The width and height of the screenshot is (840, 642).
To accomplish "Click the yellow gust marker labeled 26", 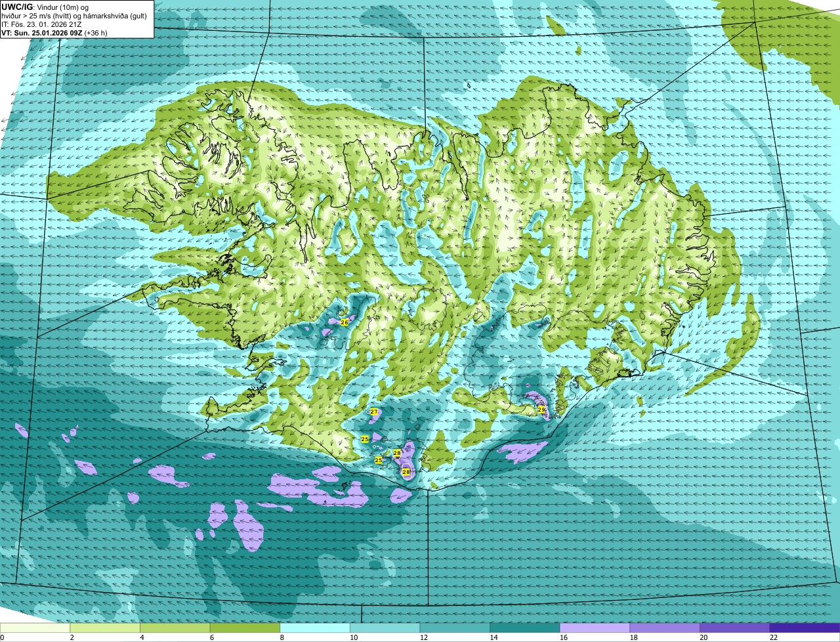I will (345, 322).
